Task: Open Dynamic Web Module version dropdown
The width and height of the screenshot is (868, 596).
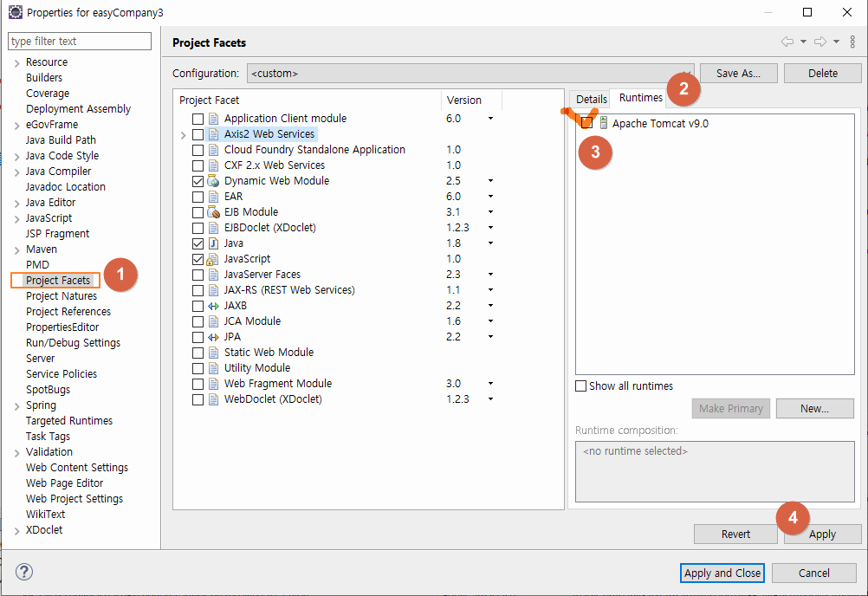Action: tap(490, 181)
